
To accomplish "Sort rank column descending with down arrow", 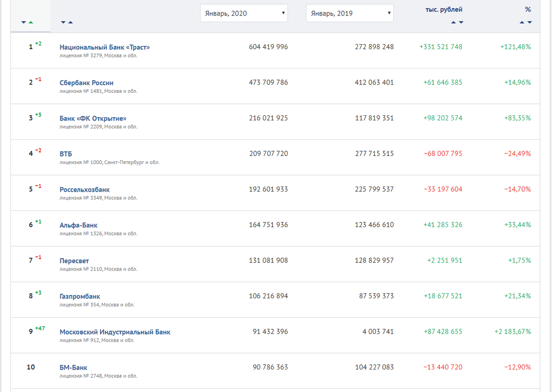I will click(x=23, y=23).
